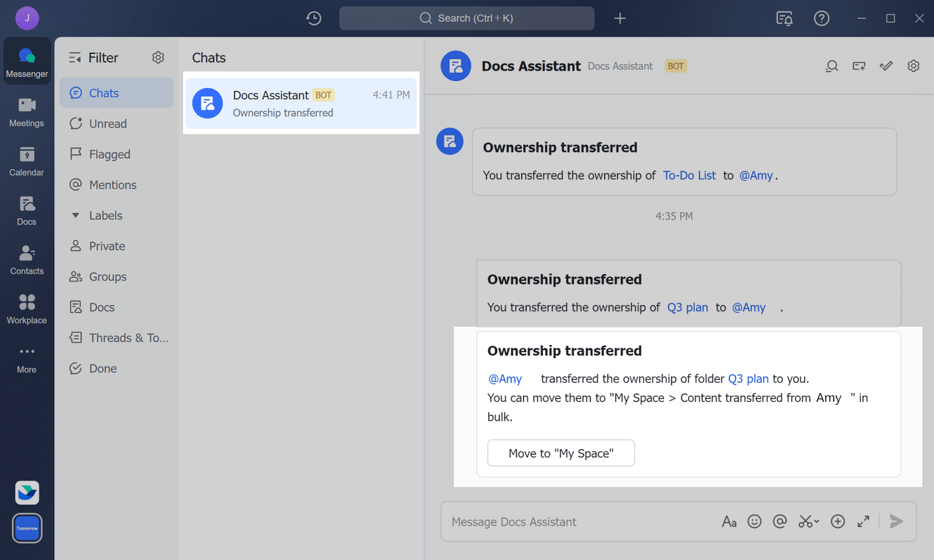Select the Unread filter
The height and width of the screenshot is (560, 934).
[107, 124]
